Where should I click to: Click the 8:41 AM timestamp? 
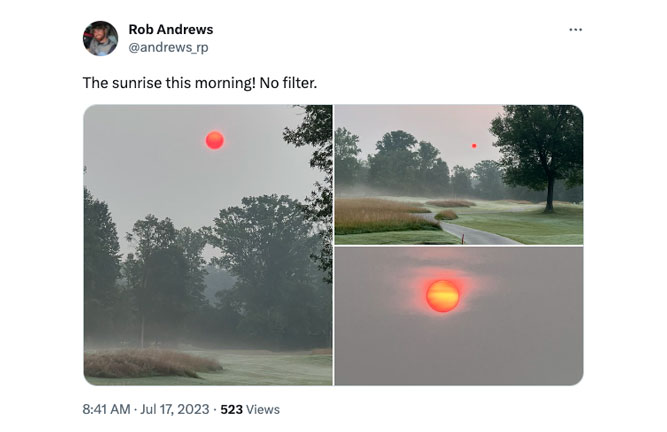click(106, 409)
